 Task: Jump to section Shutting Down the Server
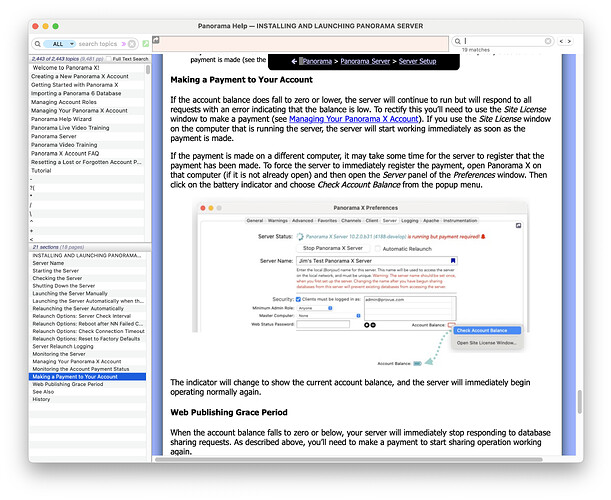[87, 286]
